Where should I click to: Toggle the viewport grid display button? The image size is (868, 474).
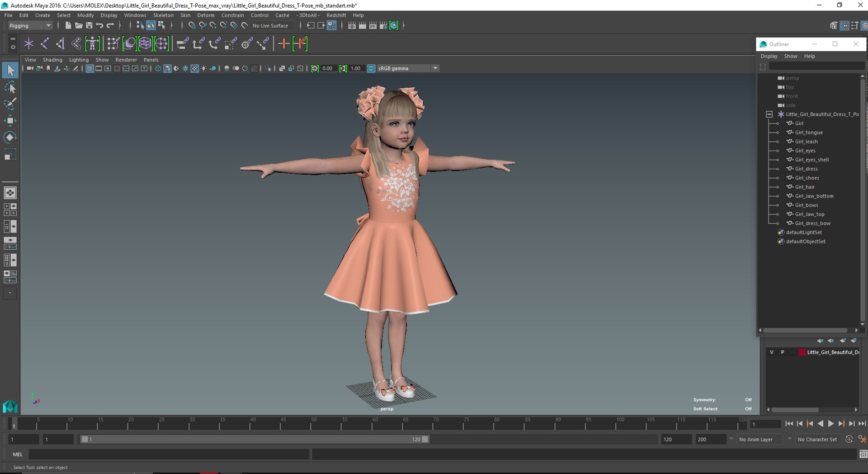(90, 68)
